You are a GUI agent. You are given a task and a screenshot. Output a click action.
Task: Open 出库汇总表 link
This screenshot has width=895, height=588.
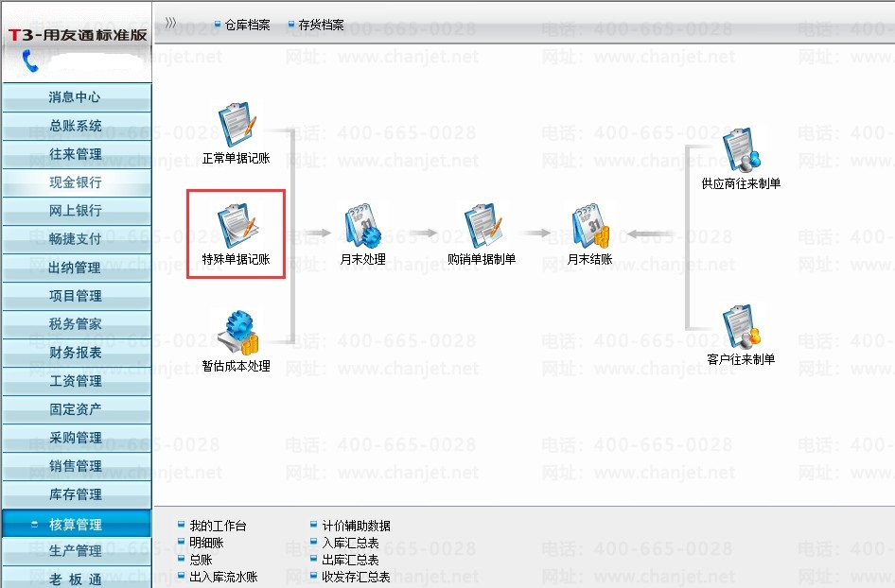click(350, 560)
